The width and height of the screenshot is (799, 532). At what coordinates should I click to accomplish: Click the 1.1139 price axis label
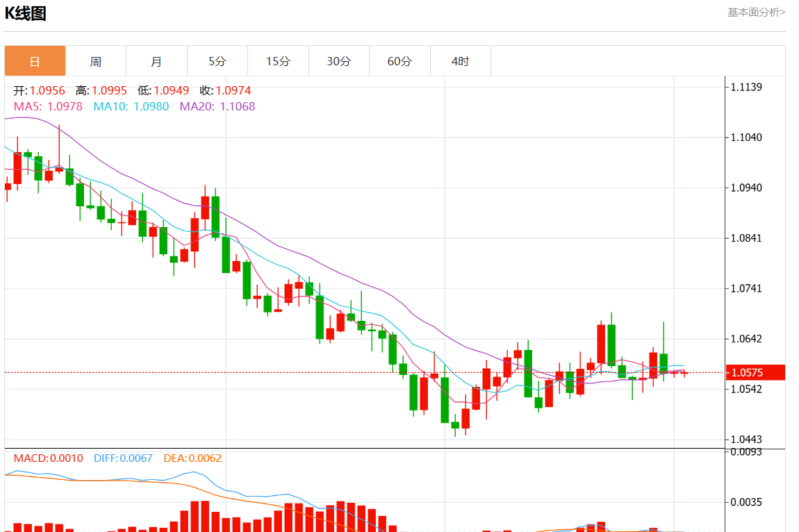click(746, 87)
